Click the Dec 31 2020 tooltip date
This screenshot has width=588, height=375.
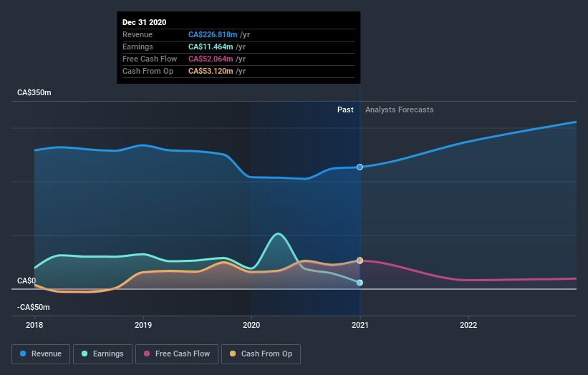pyautogui.click(x=145, y=22)
